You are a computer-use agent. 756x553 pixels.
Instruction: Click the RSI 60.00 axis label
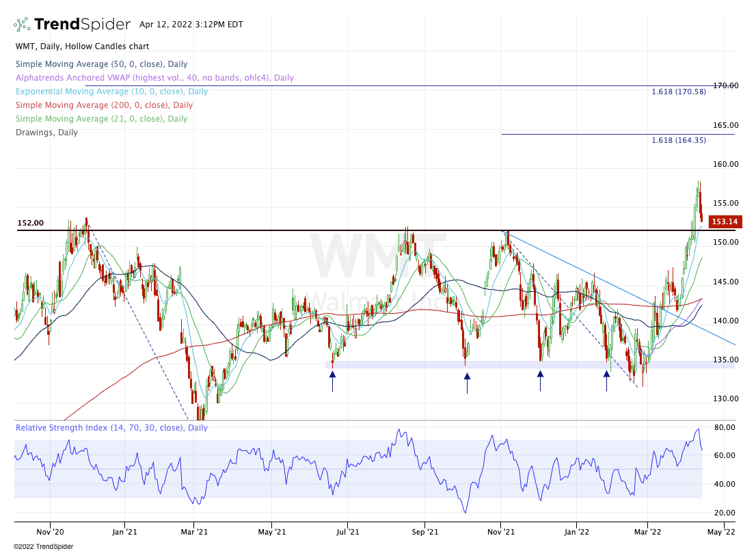point(724,455)
